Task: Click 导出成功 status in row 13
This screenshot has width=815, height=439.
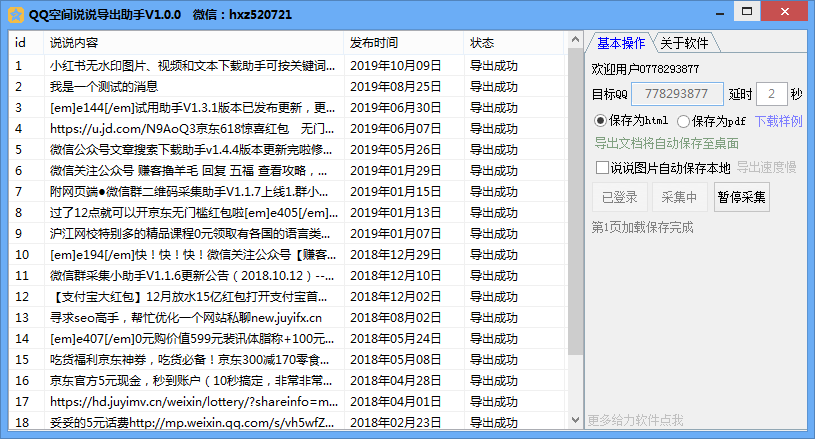Action: (x=494, y=317)
